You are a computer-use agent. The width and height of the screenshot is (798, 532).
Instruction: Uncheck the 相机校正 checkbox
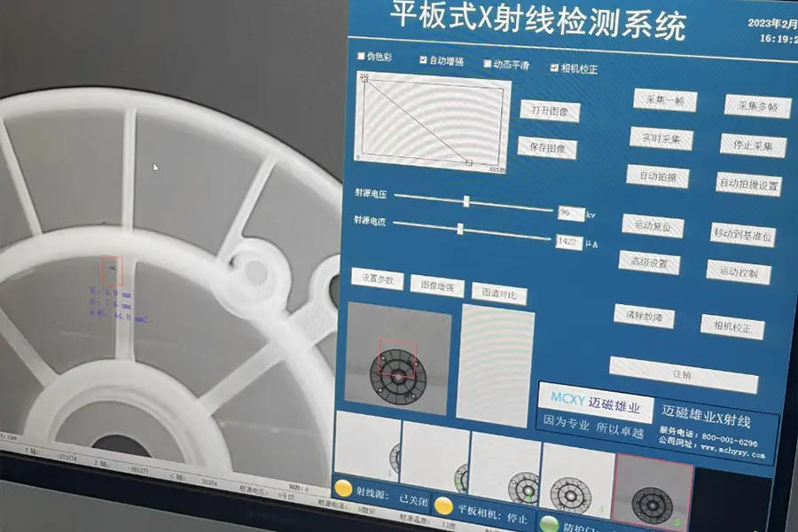[x=554, y=67]
